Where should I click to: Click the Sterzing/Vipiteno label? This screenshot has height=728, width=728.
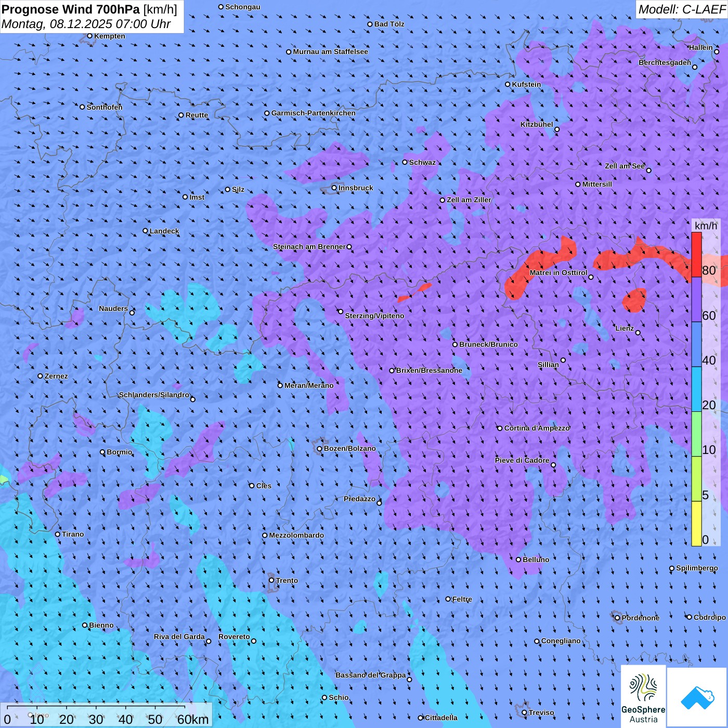374,316
